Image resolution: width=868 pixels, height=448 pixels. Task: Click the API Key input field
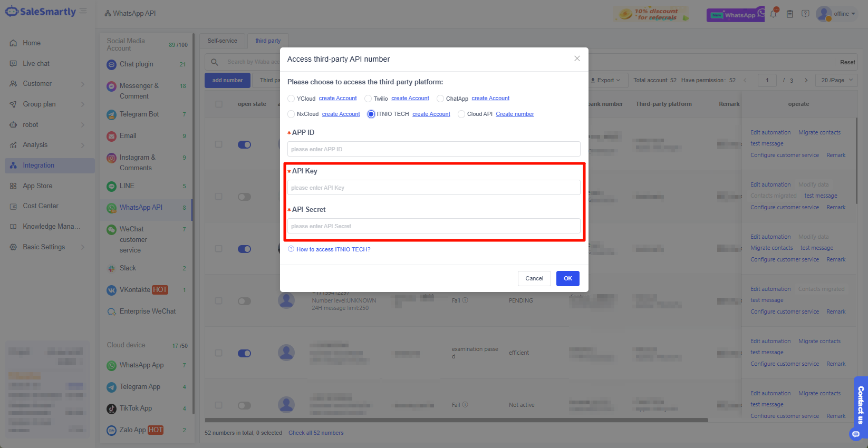pyautogui.click(x=433, y=188)
